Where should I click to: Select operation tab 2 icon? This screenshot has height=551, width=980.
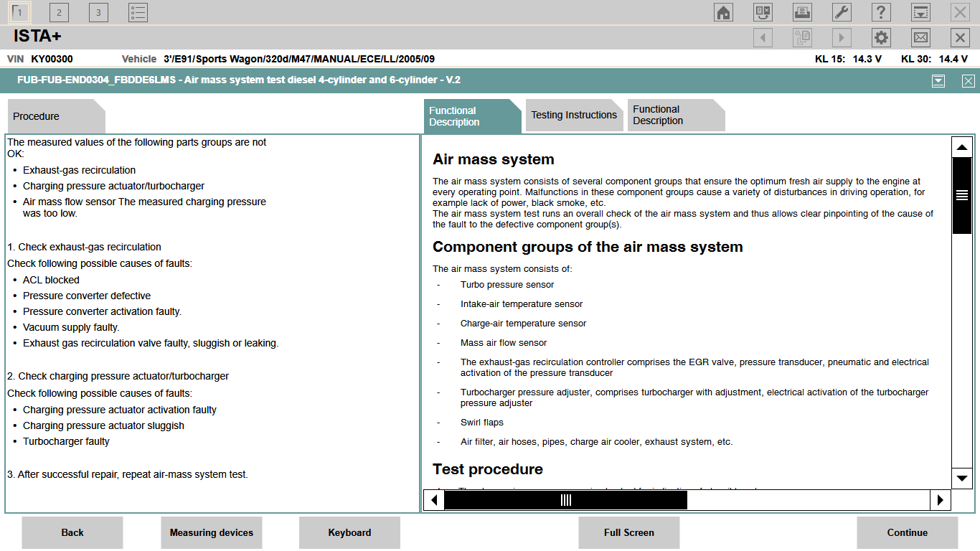(59, 12)
